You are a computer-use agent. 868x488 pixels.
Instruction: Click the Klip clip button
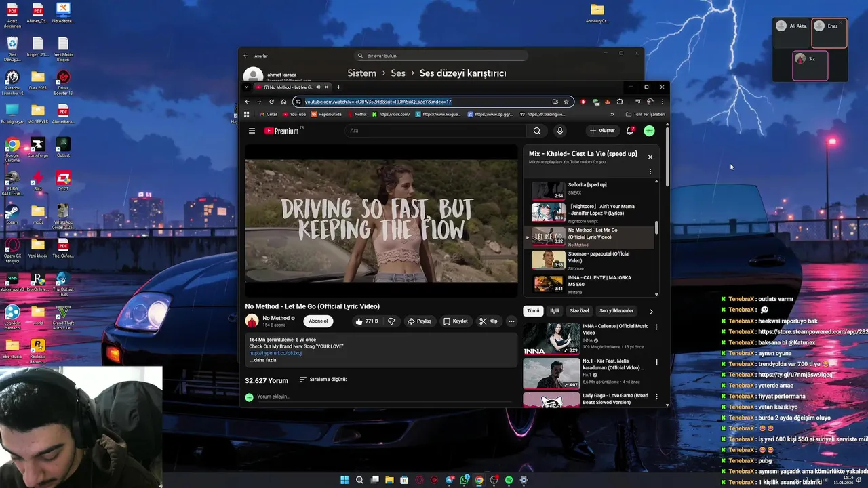pyautogui.click(x=488, y=321)
